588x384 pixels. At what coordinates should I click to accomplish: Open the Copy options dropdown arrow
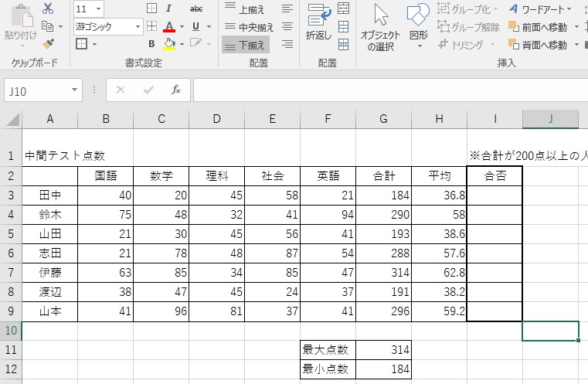61,26
